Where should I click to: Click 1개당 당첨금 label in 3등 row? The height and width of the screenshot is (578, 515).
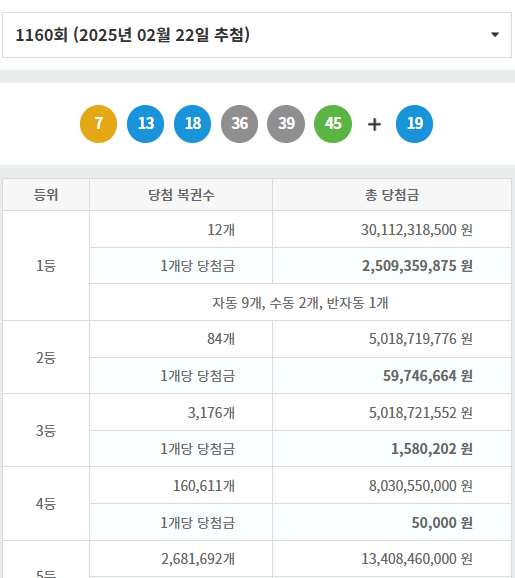(198, 449)
